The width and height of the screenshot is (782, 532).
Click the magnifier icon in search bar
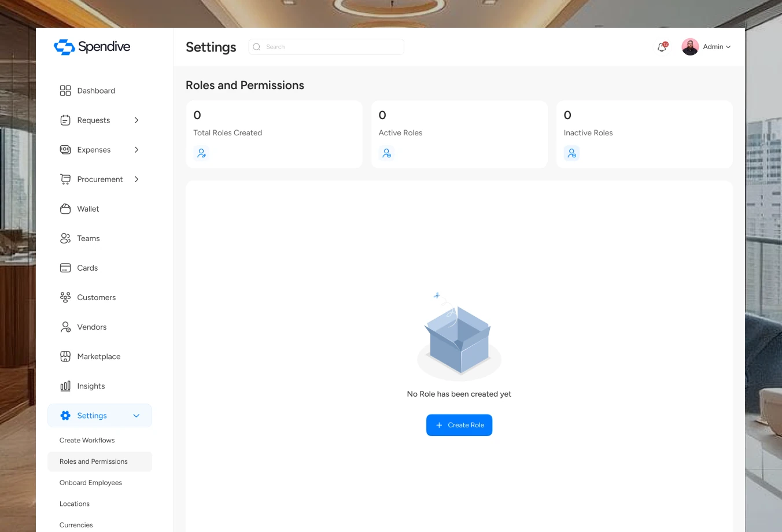click(257, 47)
